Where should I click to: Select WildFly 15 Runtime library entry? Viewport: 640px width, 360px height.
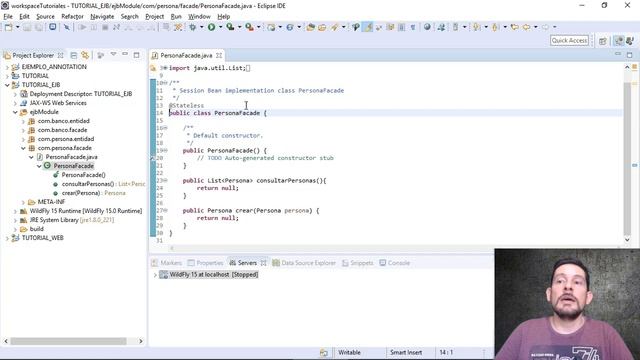pos(86,211)
